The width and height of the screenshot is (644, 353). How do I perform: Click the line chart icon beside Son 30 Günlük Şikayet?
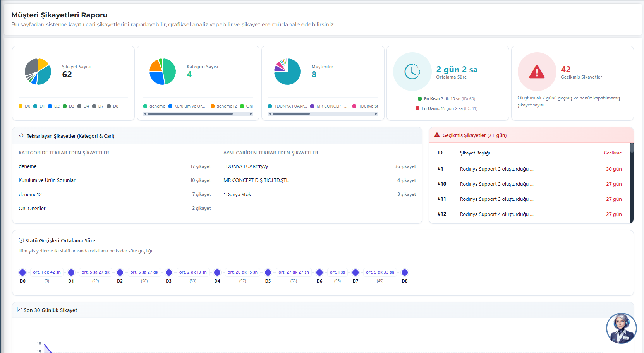pos(19,310)
